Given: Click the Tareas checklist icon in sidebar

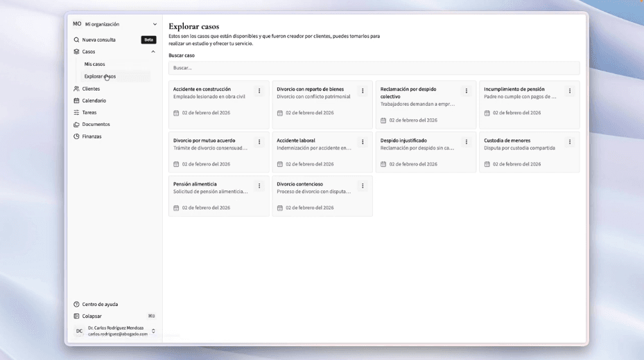Looking at the screenshot, I should 76,112.
